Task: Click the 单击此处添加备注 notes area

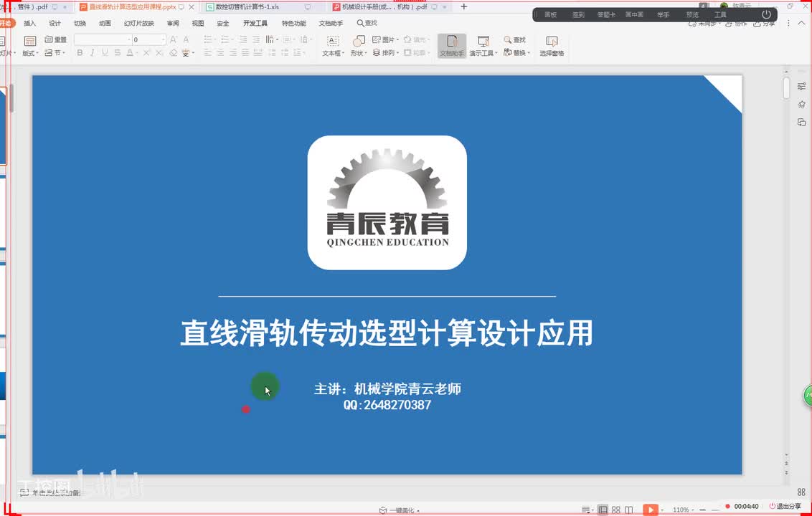Action: pos(52,493)
